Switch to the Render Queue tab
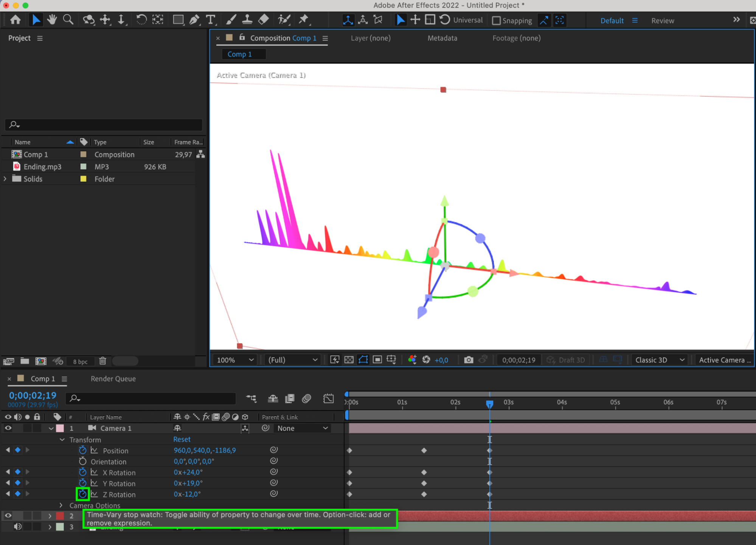Viewport: 756px width, 545px height. coord(113,379)
